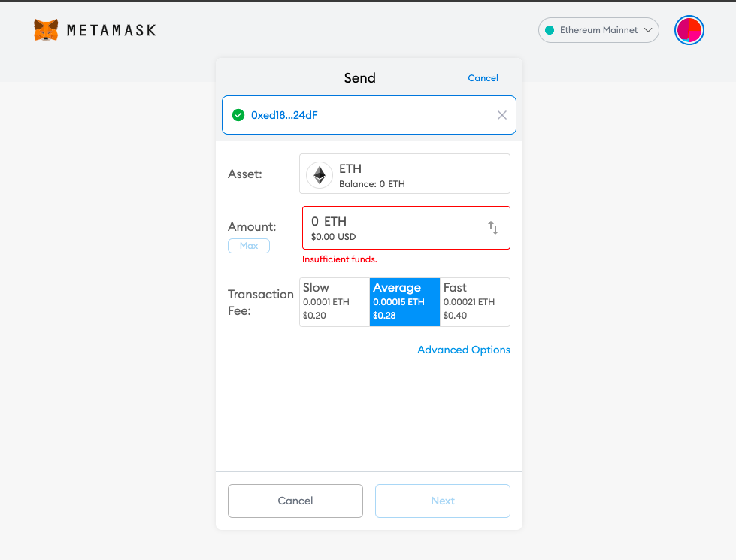Image resolution: width=736 pixels, height=560 pixels.
Task: Swap ETH and USD amount display
Action: (x=493, y=228)
